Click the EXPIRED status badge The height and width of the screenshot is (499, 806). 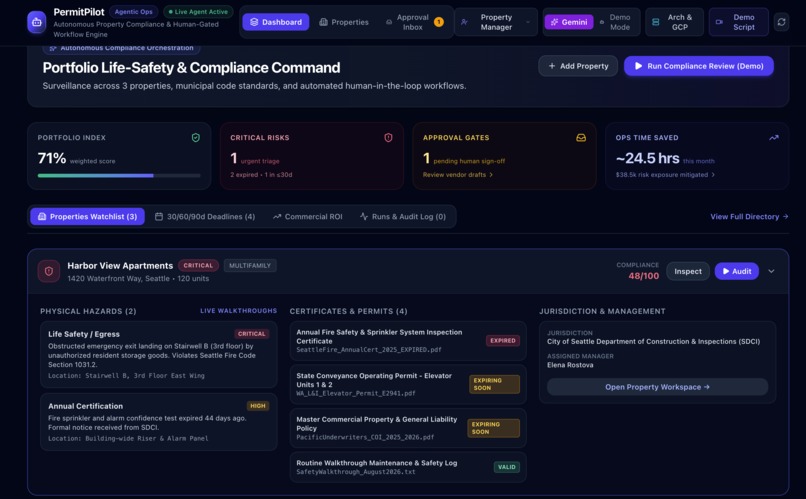(x=503, y=341)
